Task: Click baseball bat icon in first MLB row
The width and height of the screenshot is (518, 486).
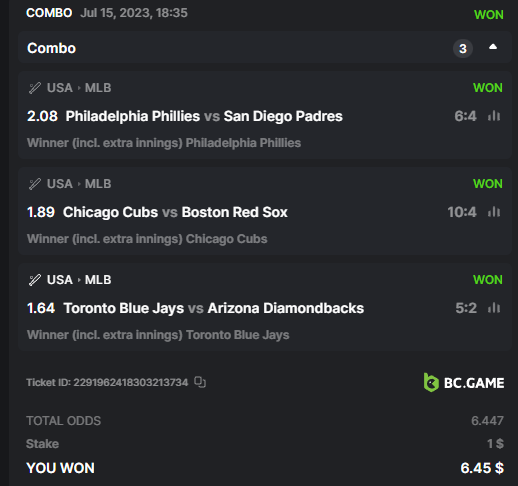Action: pyautogui.click(x=35, y=88)
